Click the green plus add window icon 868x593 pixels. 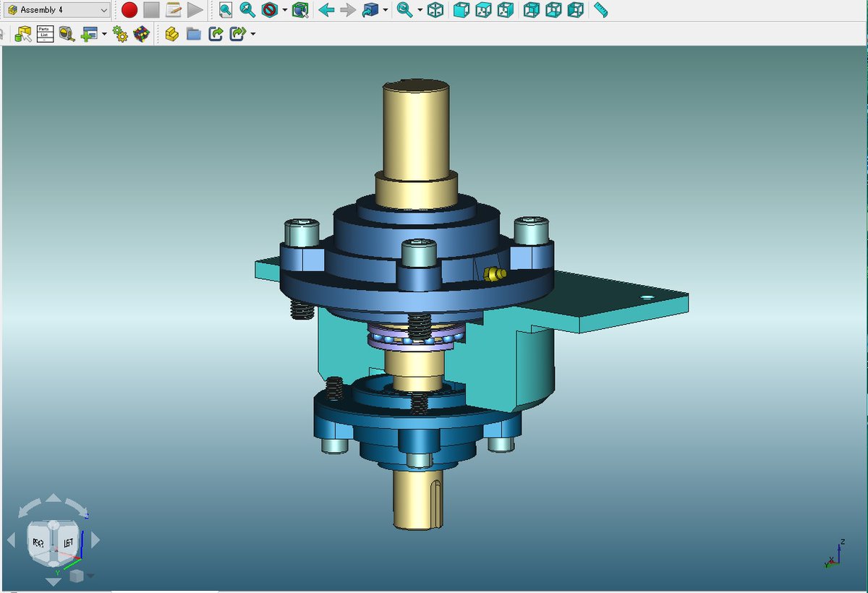(x=89, y=33)
